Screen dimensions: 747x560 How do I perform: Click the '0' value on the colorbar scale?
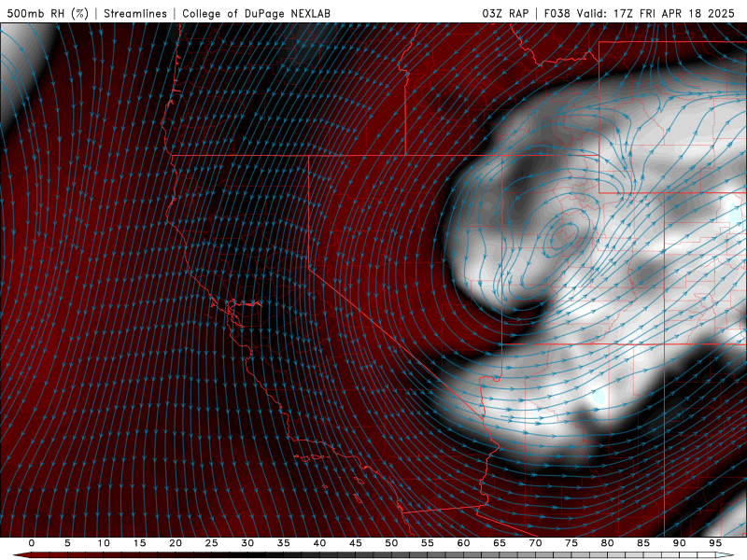click(32, 543)
